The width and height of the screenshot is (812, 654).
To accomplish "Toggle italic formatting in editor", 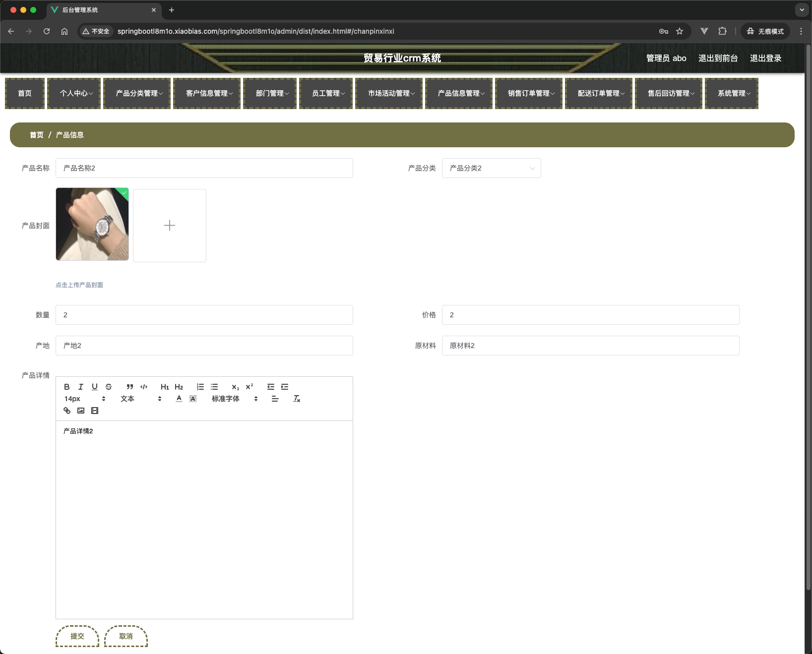I will [81, 387].
